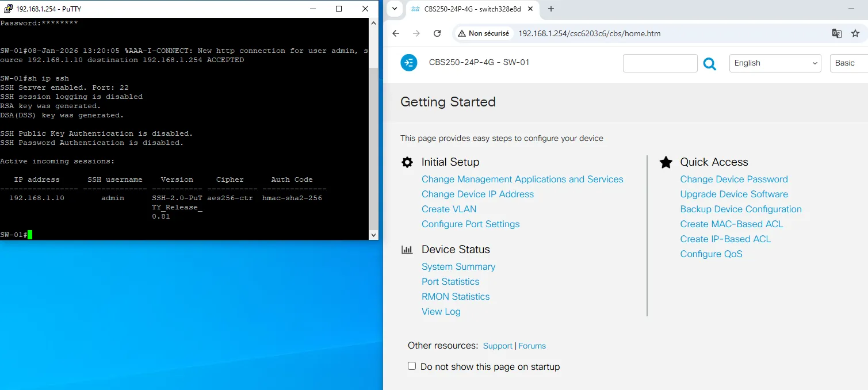The width and height of the screenshot is (868, 390).
Task: Minimize the PuTTY window
Action: coord(312,9)
